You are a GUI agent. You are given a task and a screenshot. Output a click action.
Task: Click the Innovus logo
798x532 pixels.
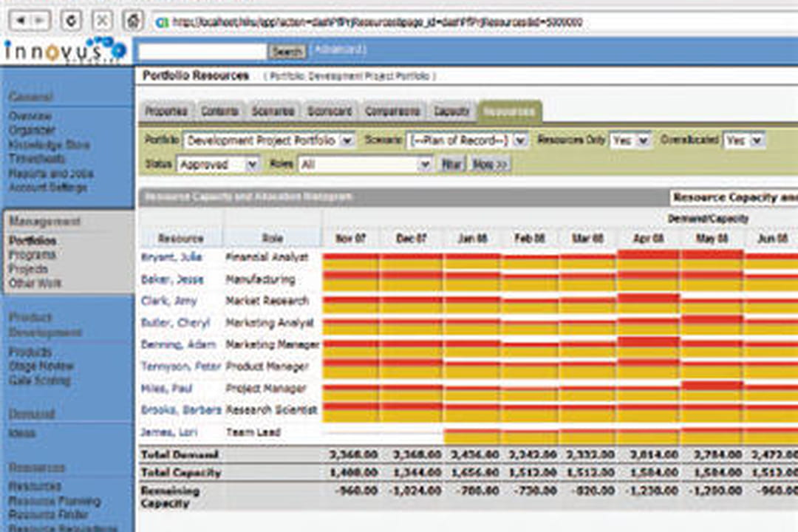pos(65,50)
